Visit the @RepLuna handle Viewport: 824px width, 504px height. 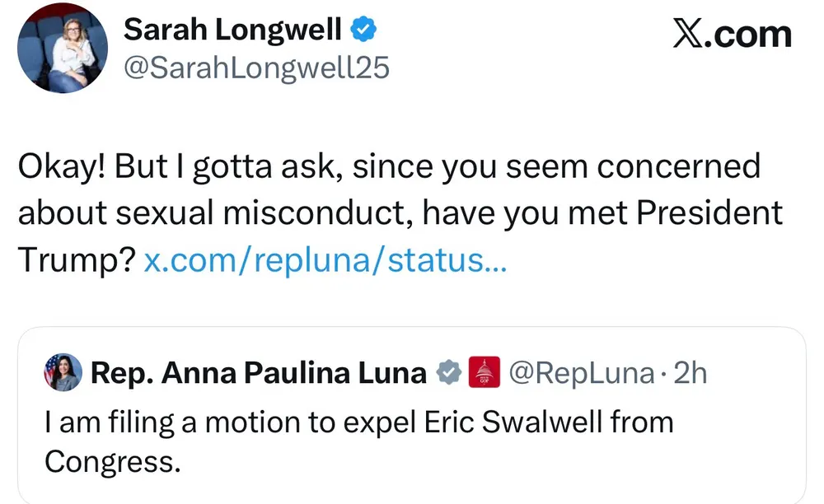click(581, 373)
